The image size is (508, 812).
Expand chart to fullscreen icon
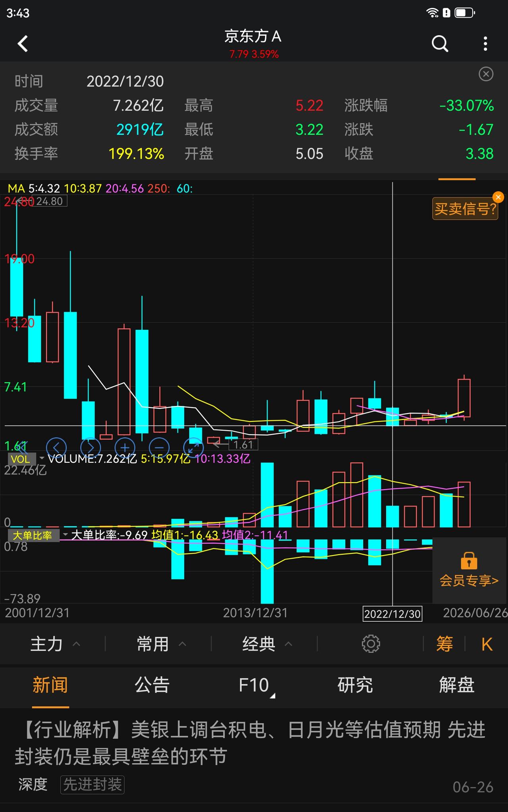coord(193,448)
